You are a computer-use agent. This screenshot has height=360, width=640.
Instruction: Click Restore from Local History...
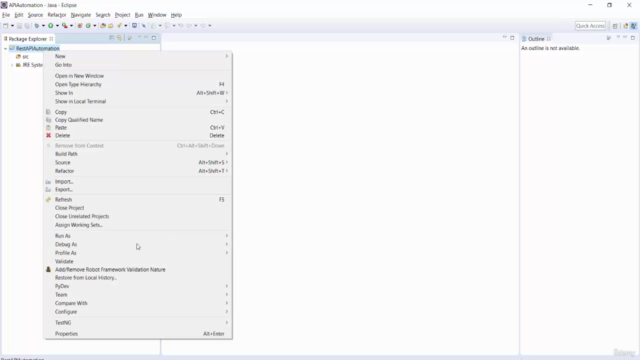click(138, 278)
